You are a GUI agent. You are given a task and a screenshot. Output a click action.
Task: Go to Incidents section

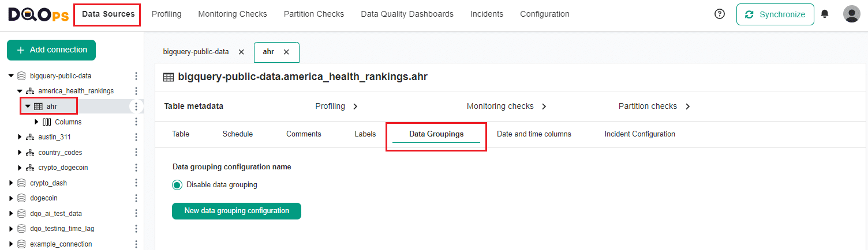click(x=487, y=14)
